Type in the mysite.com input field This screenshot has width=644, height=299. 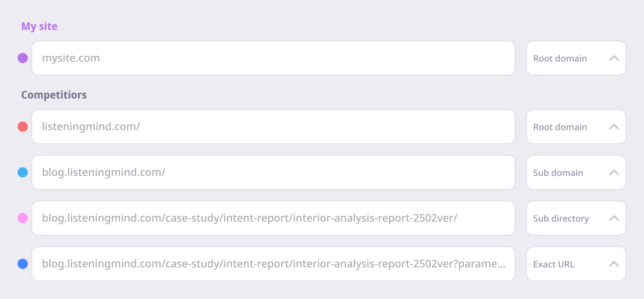273,58
